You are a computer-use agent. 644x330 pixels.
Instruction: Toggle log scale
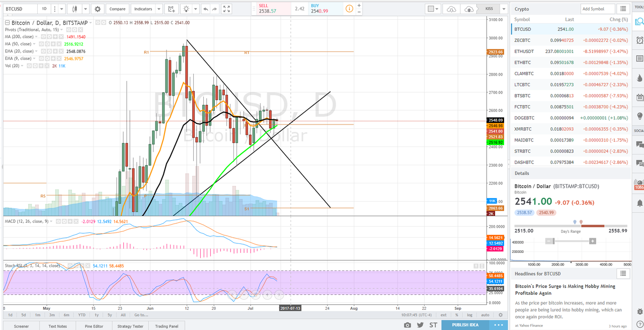[469, 315]
